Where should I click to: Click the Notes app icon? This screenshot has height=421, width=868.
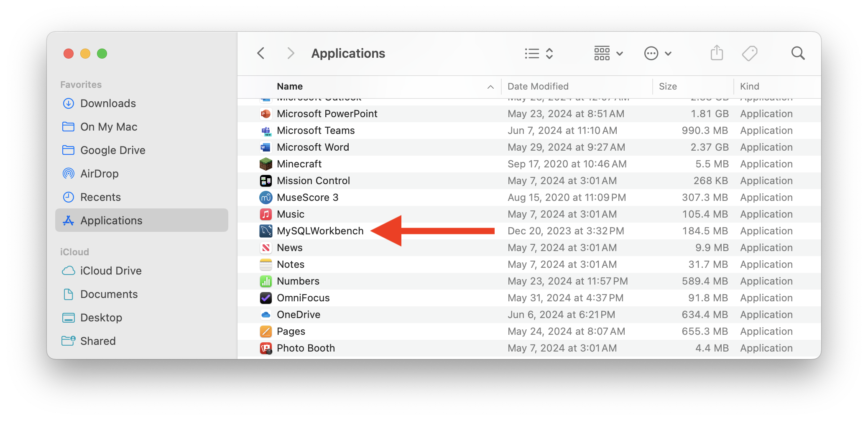(x=266, y=264)
